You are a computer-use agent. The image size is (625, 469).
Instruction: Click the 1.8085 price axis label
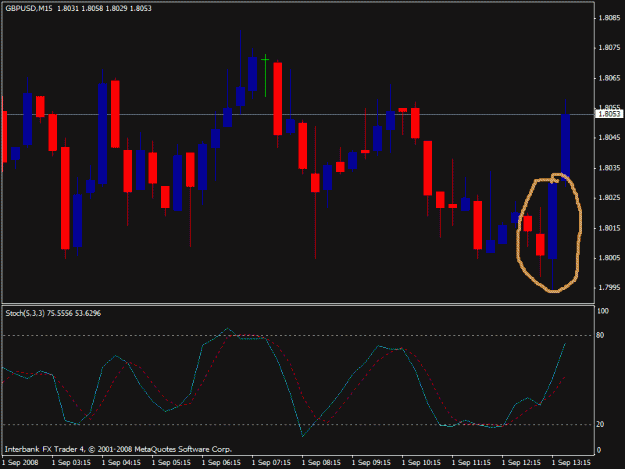pos(609,18)
